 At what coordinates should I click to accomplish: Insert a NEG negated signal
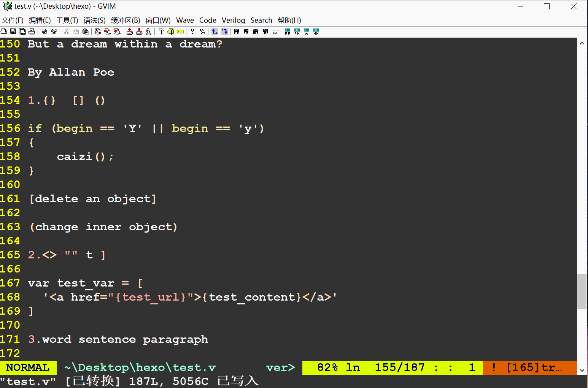[265, 31]
